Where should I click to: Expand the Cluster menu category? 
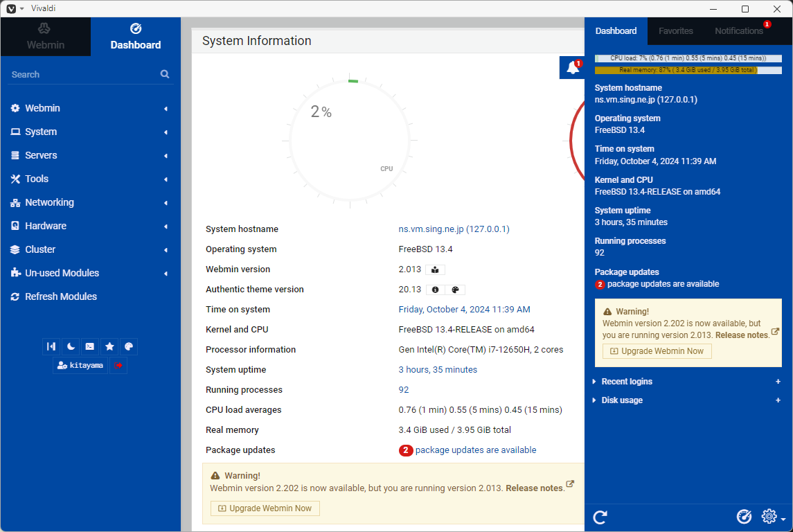pyautogui.click(x=90, y=249)
